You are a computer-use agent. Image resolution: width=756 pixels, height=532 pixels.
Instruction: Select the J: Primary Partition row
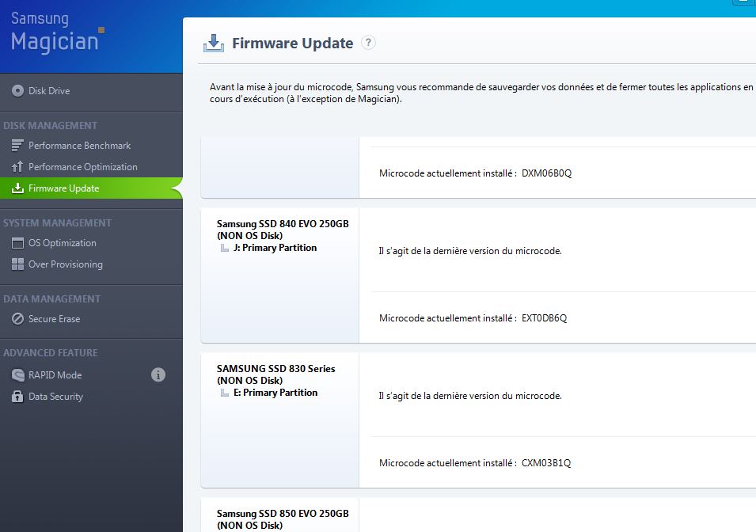[275, 248]
